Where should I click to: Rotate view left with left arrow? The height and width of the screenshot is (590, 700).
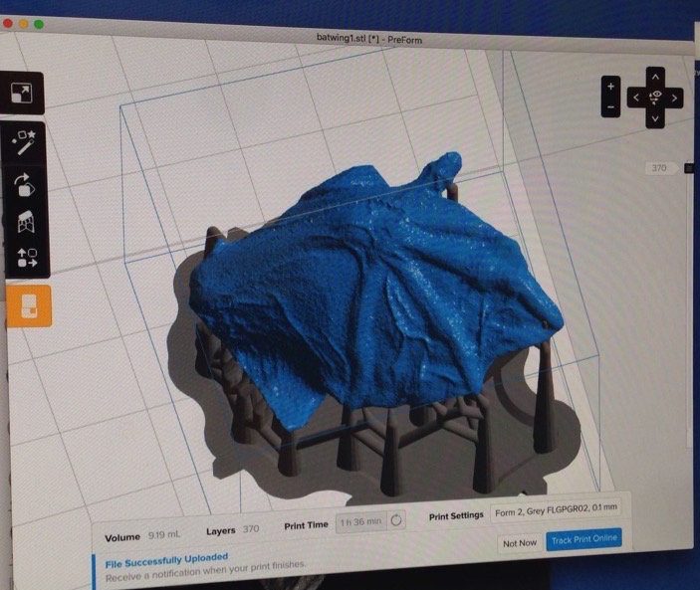click(x=634, y=98)
